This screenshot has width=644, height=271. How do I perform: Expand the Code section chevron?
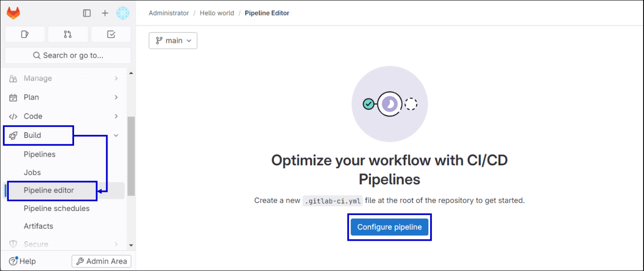(116, 116)
